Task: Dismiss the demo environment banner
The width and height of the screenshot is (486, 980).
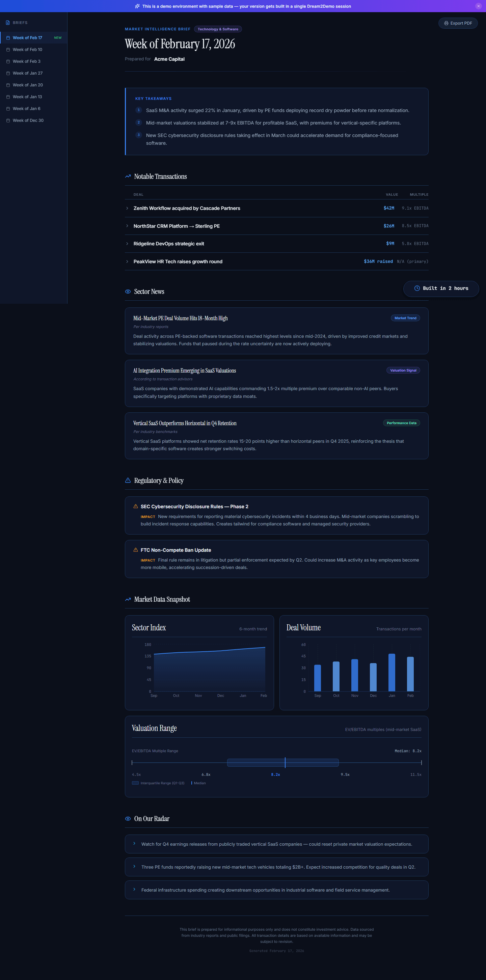Action: pyautogui.click(x=478, y=6)
